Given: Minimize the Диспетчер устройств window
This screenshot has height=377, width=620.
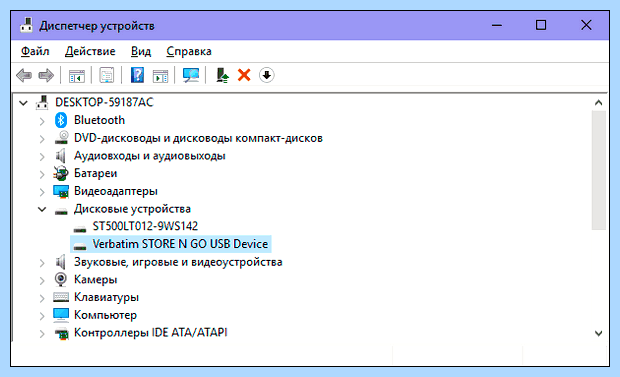Looking at the screenshot, I should 497,25.
